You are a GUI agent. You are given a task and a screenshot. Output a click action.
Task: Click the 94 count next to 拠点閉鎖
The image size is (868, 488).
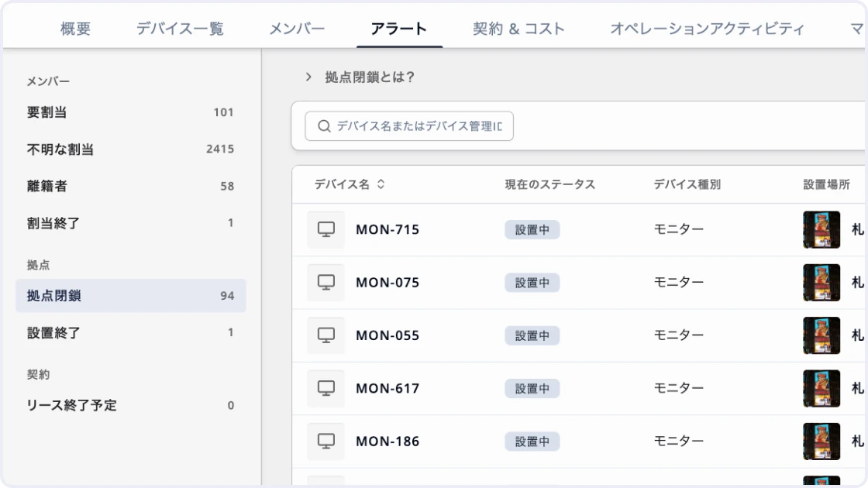[228, 295]
